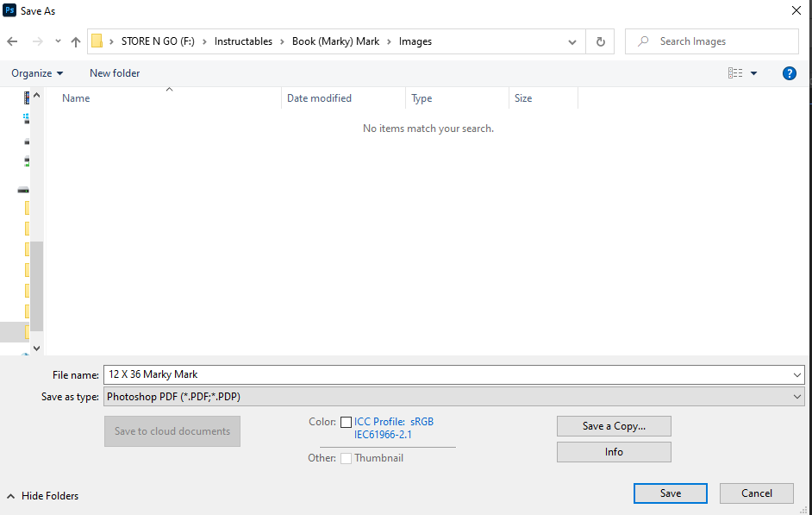Refresh the Images folder view
The height and width of the screenshot is (515, 812).
click(x=600, y=41)
